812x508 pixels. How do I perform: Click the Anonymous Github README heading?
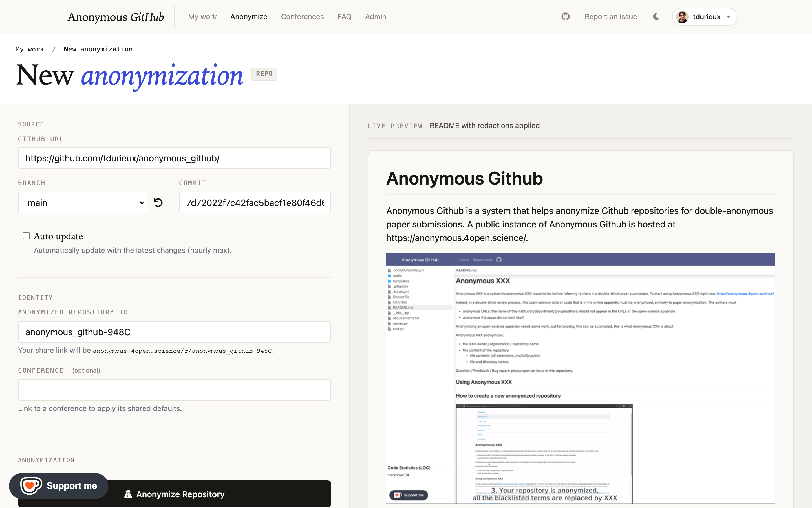click(464, 178)
